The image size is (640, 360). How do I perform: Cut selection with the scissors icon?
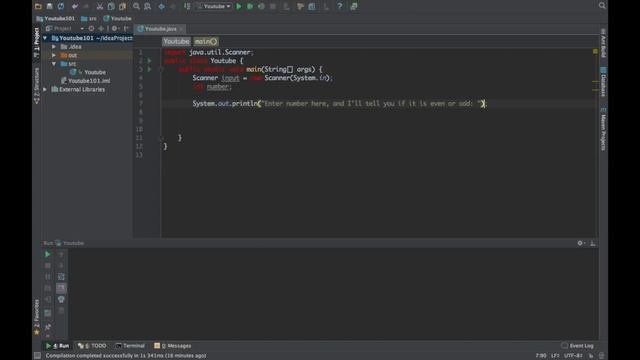[x=100, y=6]
